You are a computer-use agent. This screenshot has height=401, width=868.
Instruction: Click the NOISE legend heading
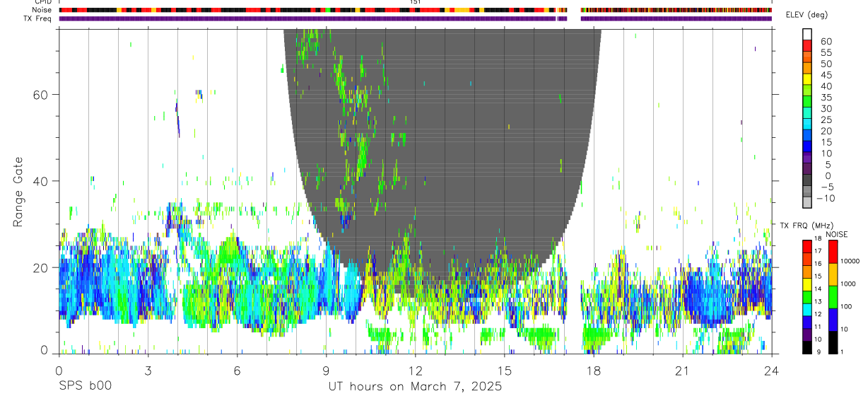point(836,234)
